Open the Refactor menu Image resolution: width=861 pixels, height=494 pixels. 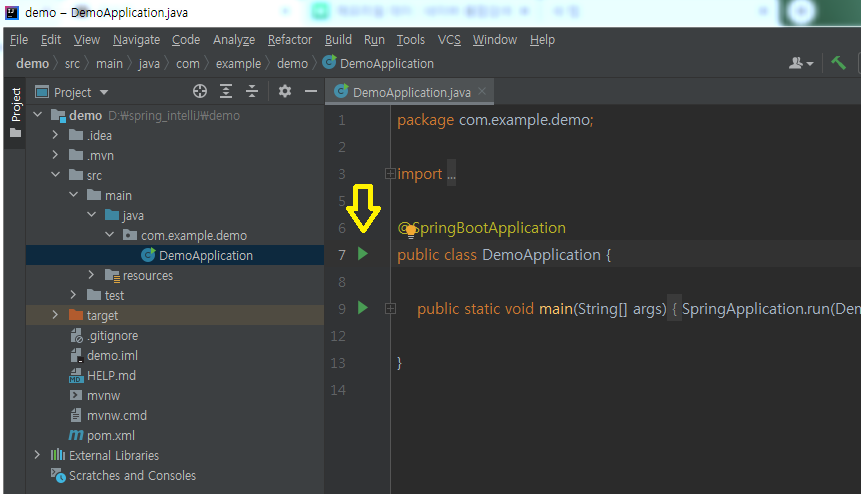(289, 40)
